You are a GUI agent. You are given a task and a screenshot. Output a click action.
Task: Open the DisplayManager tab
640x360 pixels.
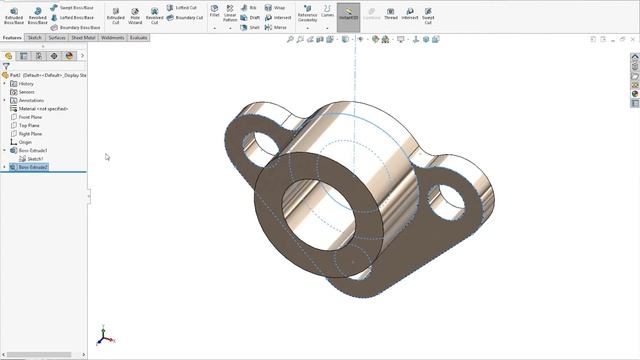[x=69, y=56]
